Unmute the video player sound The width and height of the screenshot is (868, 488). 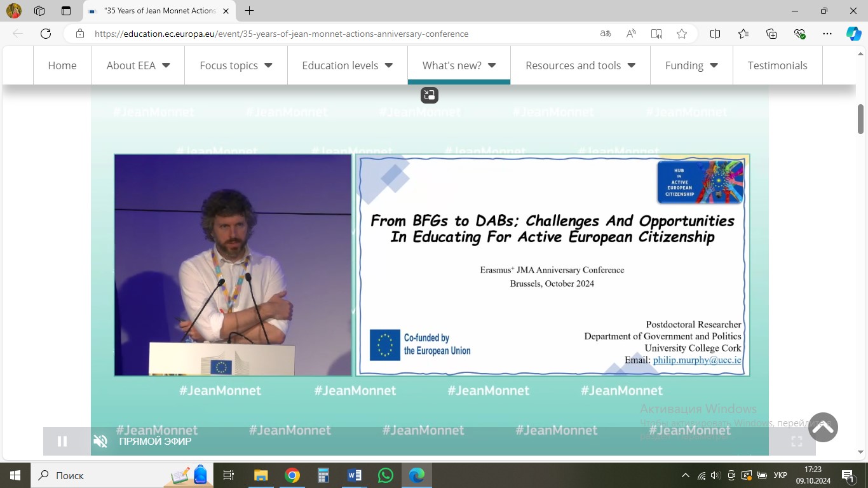pyautogui.click(x=100, y=441)
